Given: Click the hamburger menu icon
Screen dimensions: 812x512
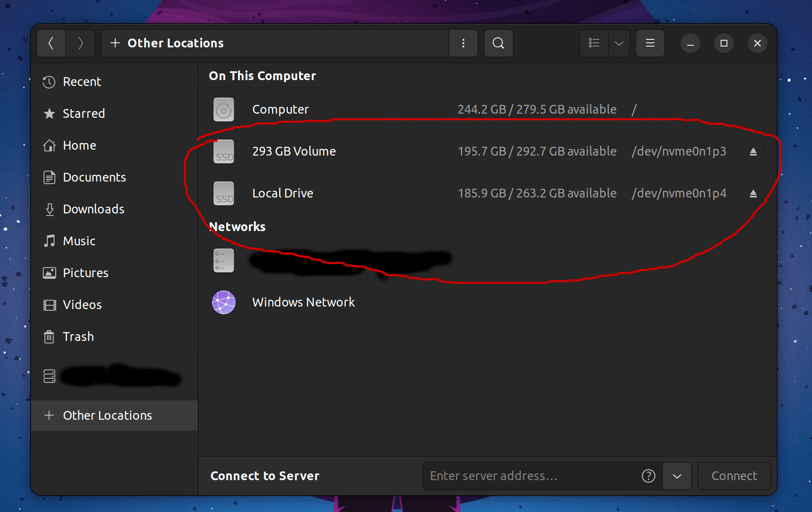Looking at the screenshot, I should click(x=649, y=43).
